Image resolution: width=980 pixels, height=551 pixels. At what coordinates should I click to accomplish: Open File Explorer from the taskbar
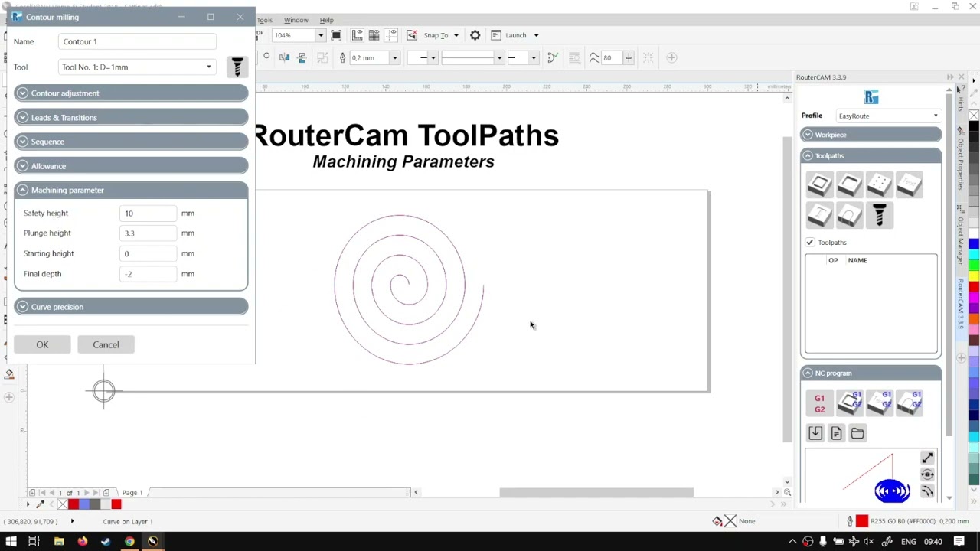point(58,542)
